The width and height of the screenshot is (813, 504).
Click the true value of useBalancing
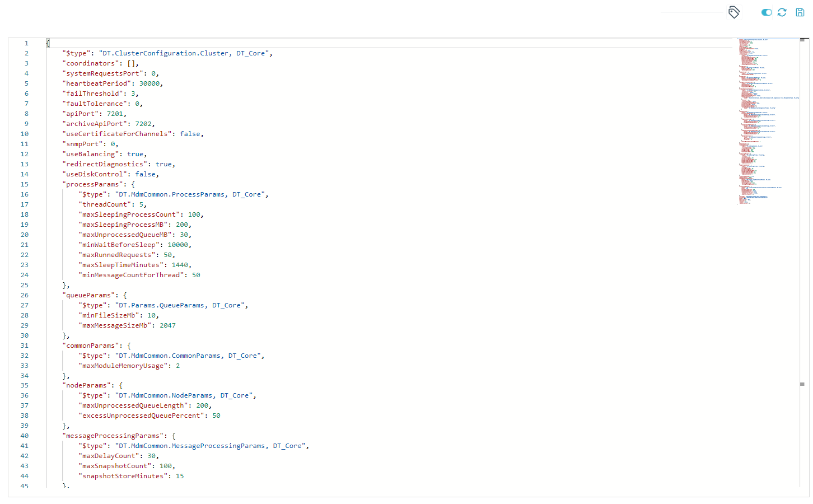[x=135, y=154]
